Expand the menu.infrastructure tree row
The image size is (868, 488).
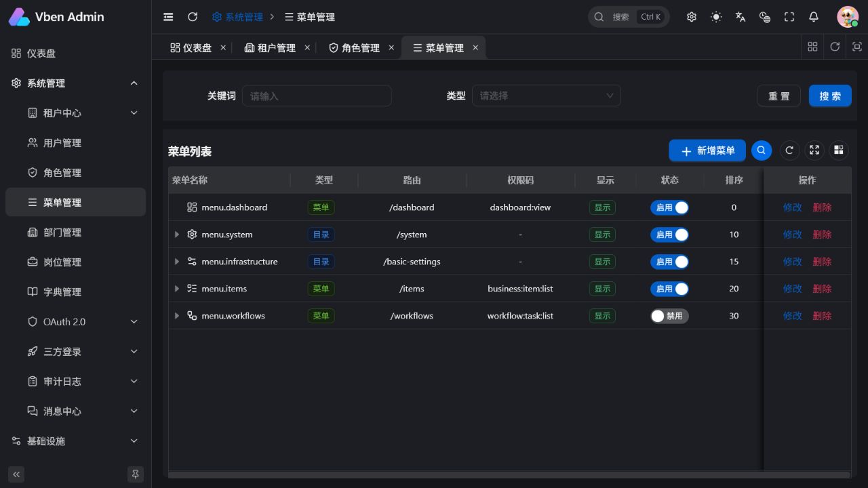[177, 262]
